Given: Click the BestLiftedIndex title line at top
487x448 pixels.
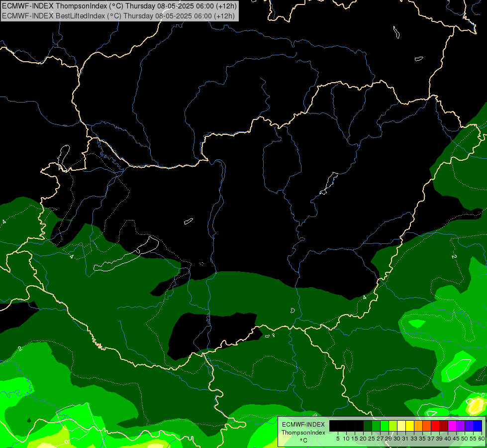Looking at the screenshot, I should pos(118,16).
